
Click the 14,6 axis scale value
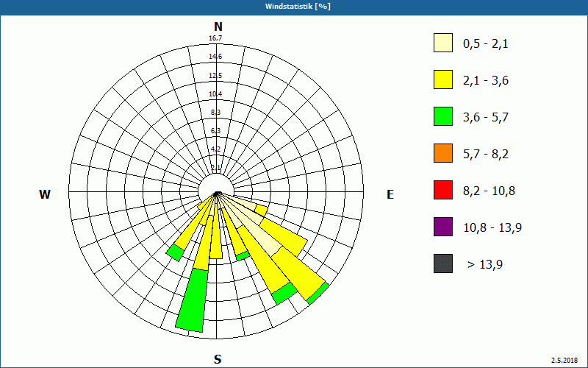215,57
